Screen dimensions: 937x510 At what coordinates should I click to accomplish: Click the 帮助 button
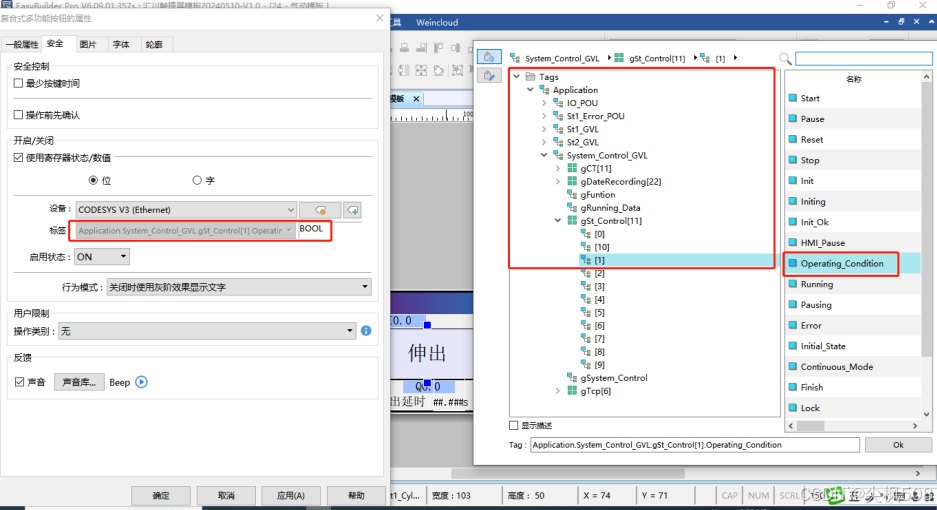[356, 495]
